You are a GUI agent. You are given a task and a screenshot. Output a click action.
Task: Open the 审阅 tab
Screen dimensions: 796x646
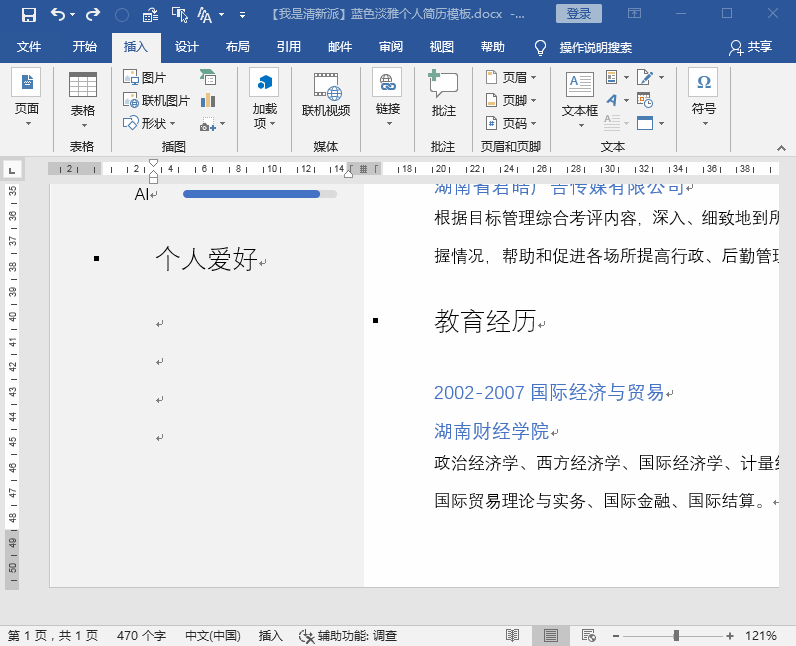pyautogui.click(x=390, y=47)
